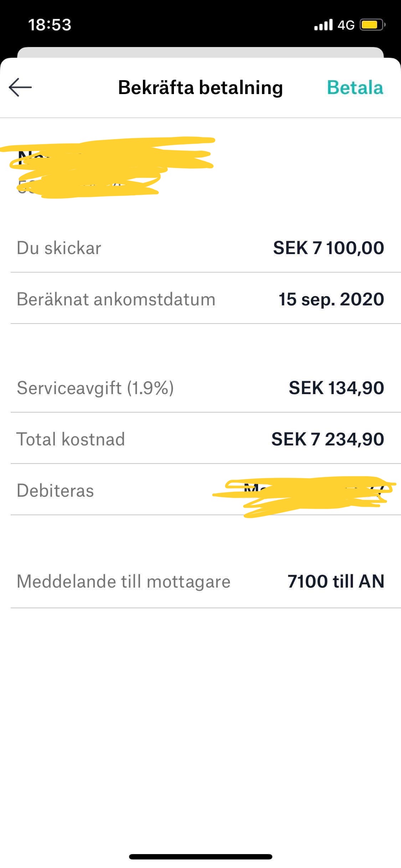This screenshot has height=868, width=401.
Task: Tap the SEK 7 234,90 total amount
Action: click(x=328, y=439)
